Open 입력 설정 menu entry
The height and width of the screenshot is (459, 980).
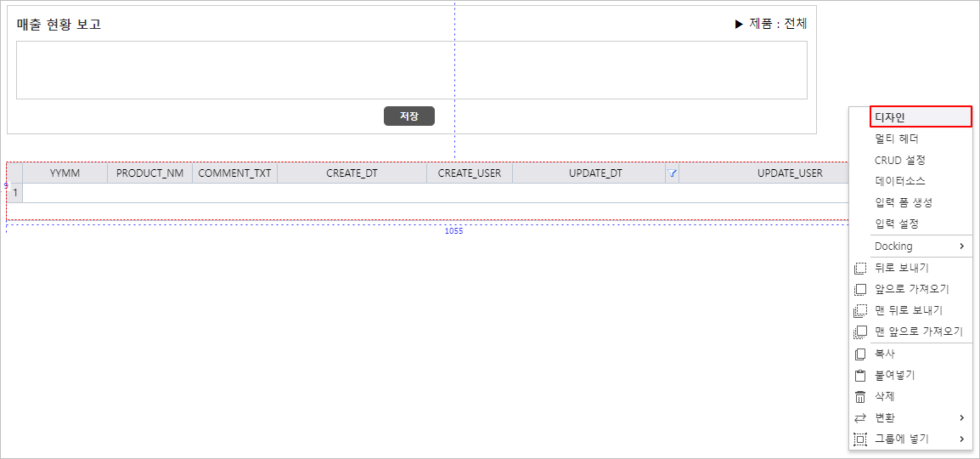pyautogui.click(x=896, y=224)
